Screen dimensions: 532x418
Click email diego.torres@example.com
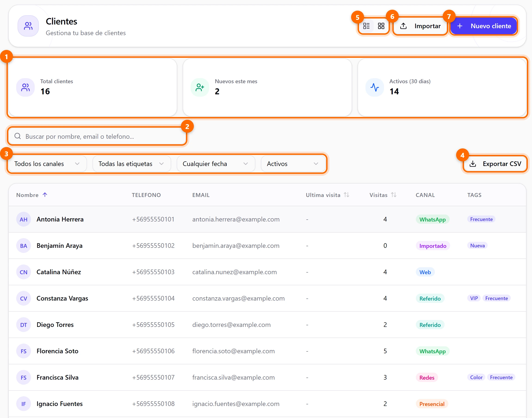click(231, 325)
